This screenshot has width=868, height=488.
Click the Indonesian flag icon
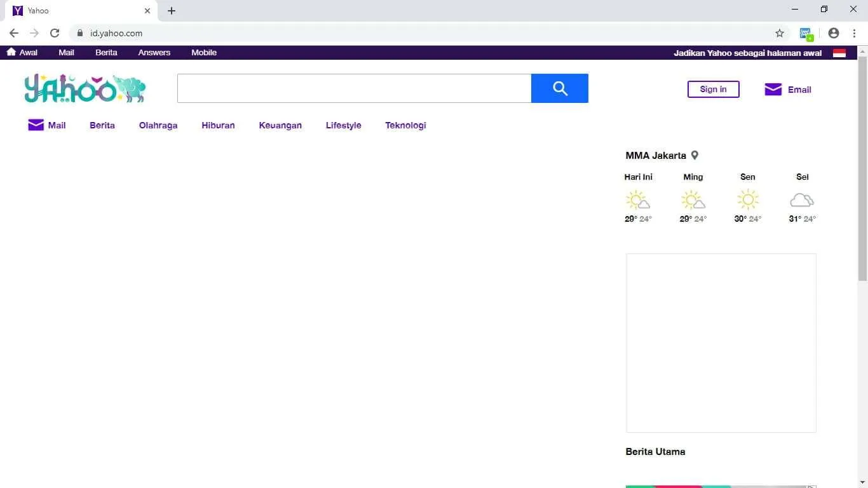click(x=839, y=53)
